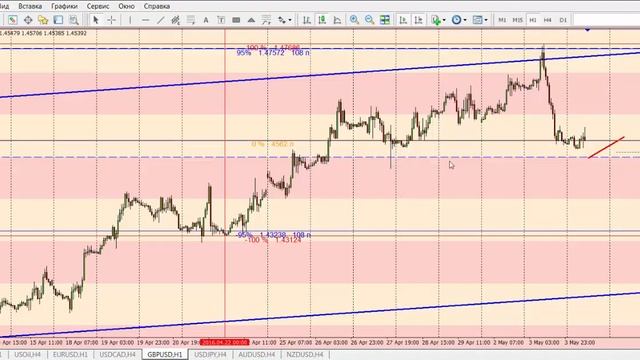Image resolution: width=640 pixels, height=360 pixels.
Task: Switch to the USOil,H4 chart tab
Action: (x=27, y=355)
